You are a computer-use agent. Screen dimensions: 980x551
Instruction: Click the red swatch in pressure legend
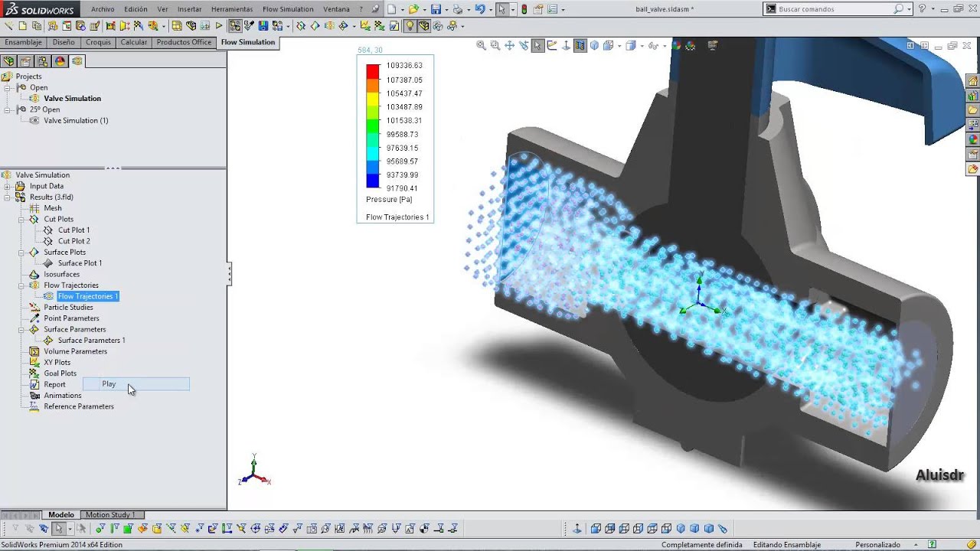(373, 71)
